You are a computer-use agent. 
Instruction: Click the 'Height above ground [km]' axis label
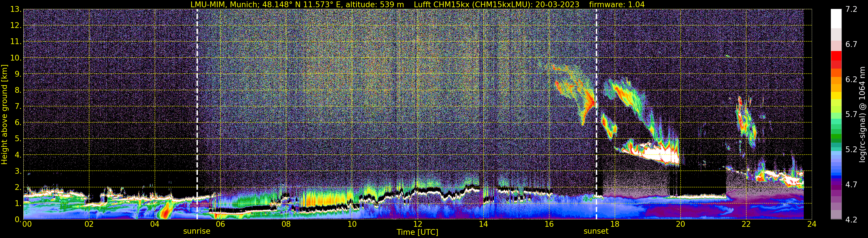[4, 114]
